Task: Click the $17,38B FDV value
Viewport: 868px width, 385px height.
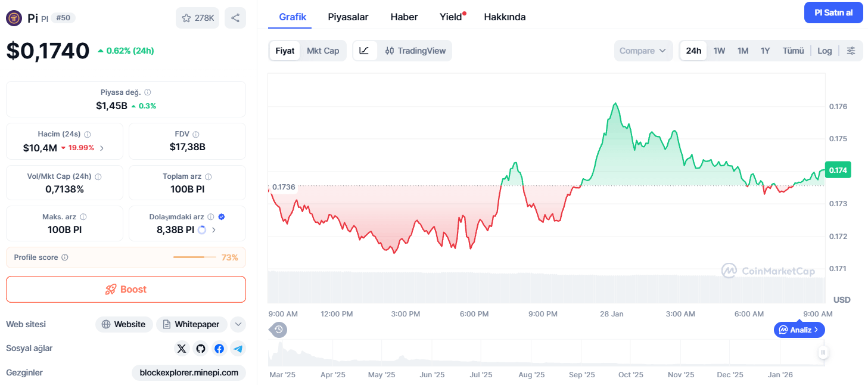Action: (187, 147)
